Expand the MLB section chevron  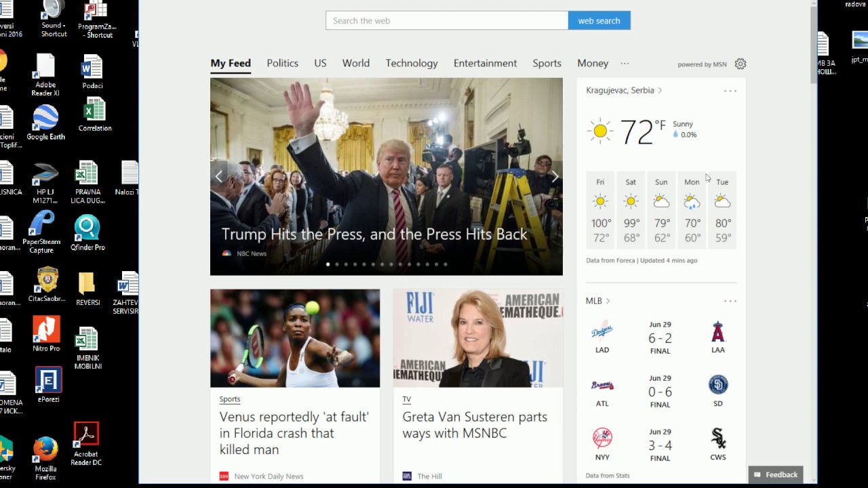(x=608, y=301)
